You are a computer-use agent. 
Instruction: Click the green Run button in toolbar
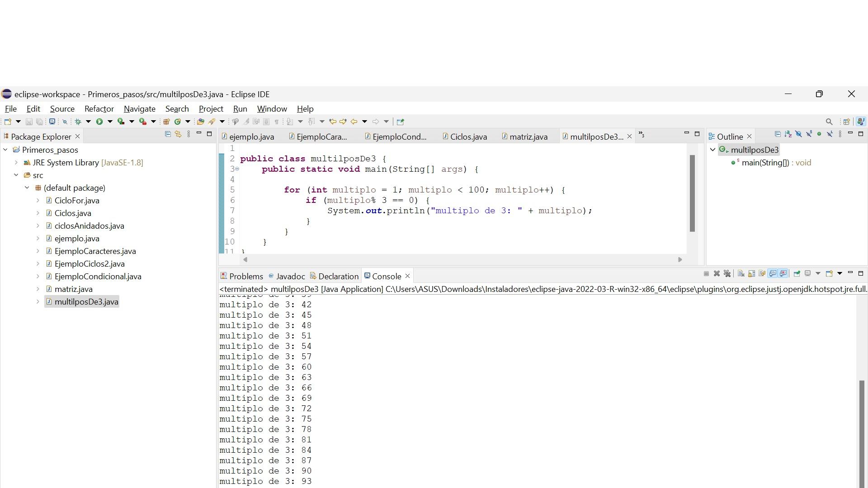coord(99,122)
